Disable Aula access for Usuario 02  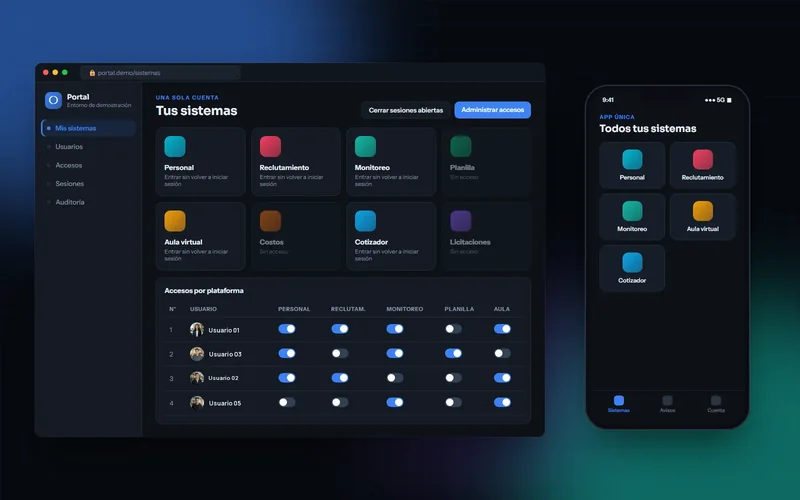coord(502,378)
